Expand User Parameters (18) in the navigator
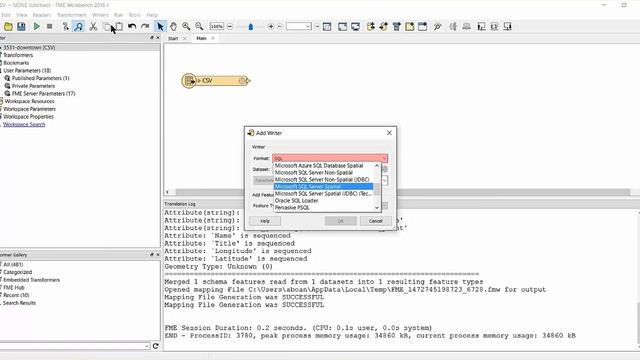This screenshot has height=360, width=640. tap(27, 70)
